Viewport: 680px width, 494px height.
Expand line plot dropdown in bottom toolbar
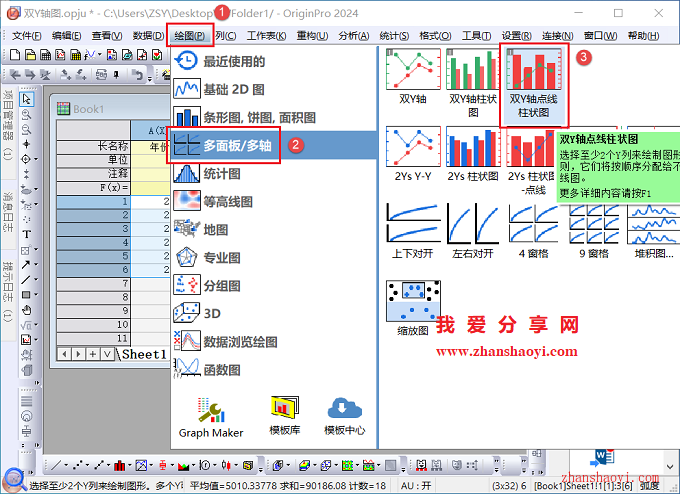pos(66,466)
